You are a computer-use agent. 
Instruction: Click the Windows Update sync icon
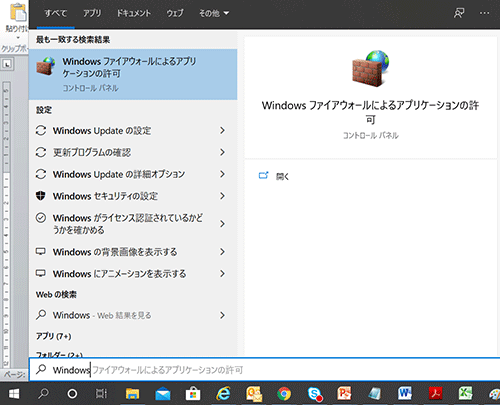click(x=41, y=130)
